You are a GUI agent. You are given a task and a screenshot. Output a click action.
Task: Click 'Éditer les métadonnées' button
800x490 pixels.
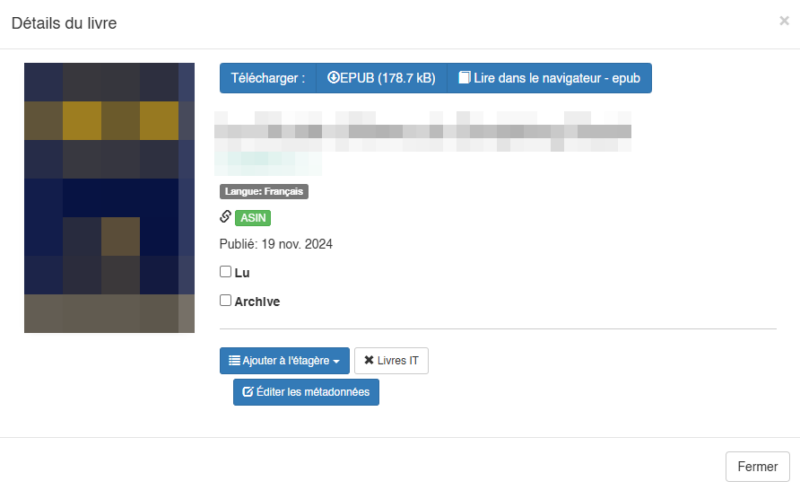pos(306,392)
